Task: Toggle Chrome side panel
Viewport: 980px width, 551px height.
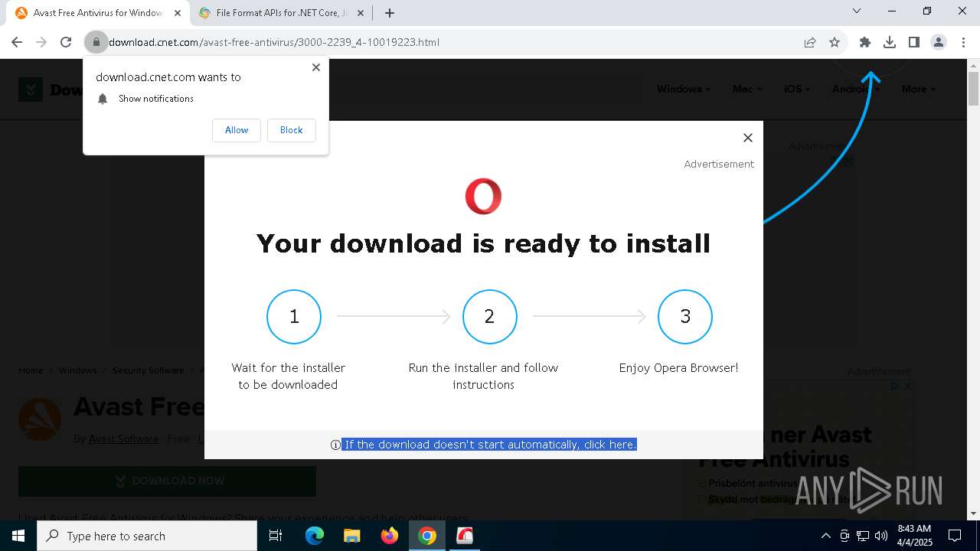Action: click(x=914, y=42)
